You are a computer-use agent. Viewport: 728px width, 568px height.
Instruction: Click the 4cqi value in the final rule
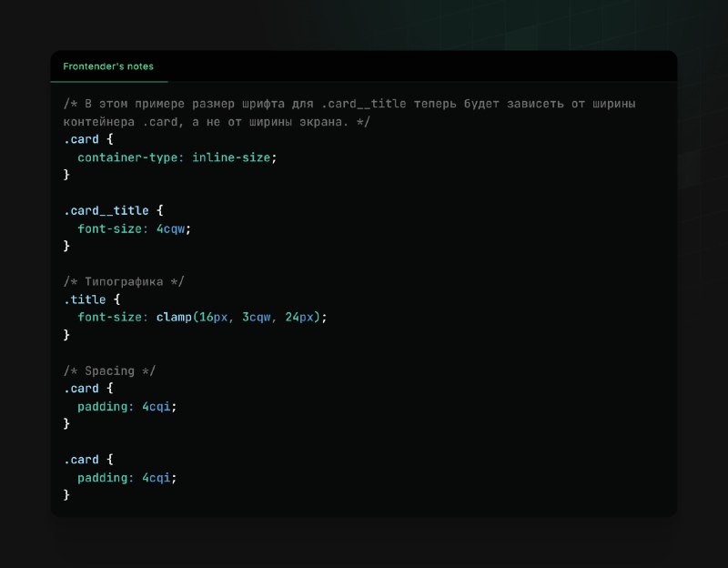coord(158,478)
